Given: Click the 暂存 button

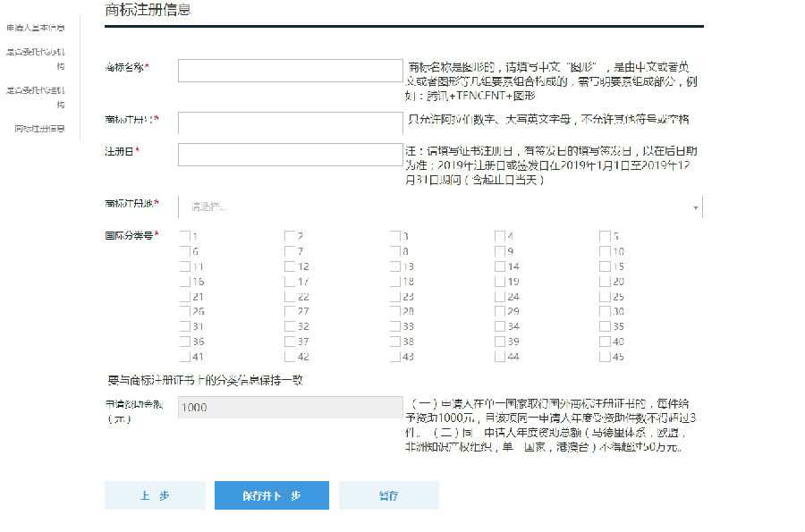Looking at the screenshot, I should coord(388,495).
